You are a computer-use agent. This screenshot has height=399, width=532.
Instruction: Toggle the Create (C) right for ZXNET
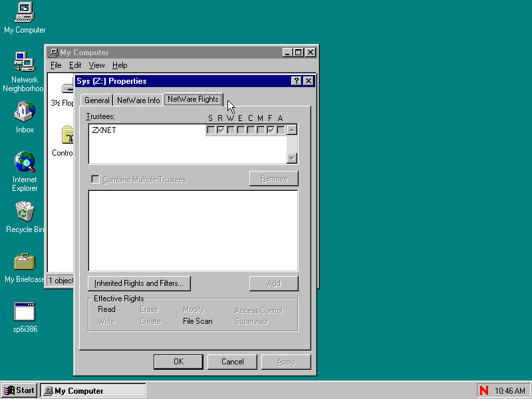[x=251, y=130]
